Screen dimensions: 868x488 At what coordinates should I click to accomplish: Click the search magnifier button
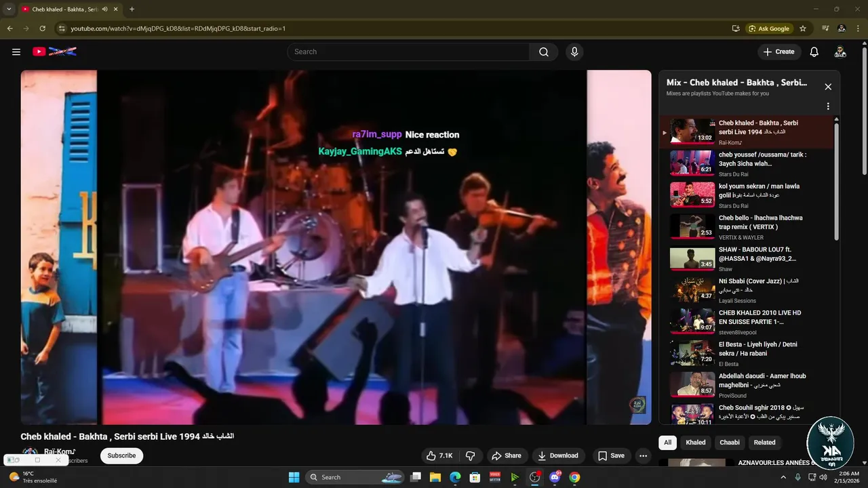click(544, 52)
